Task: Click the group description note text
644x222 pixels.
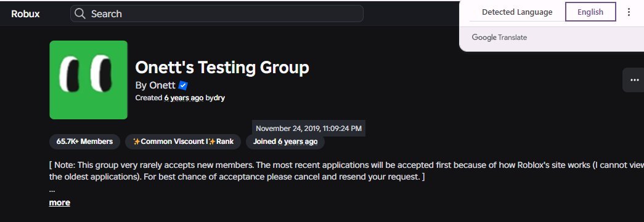Action: [x=346, y=172]
